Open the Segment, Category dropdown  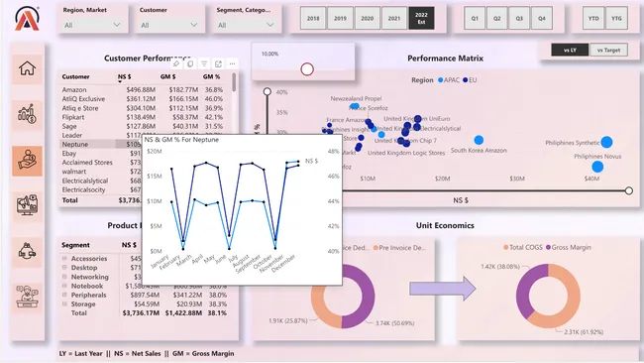[x=246, y=25]
